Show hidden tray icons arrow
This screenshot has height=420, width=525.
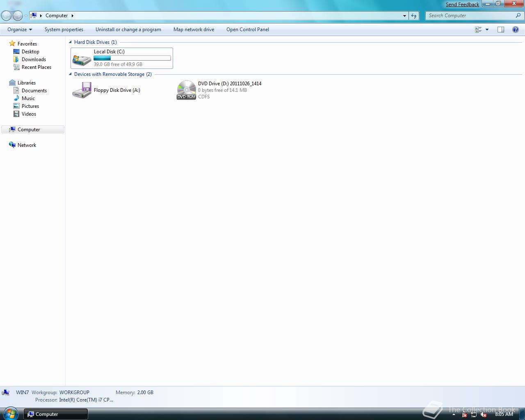(x=454, y=414)
